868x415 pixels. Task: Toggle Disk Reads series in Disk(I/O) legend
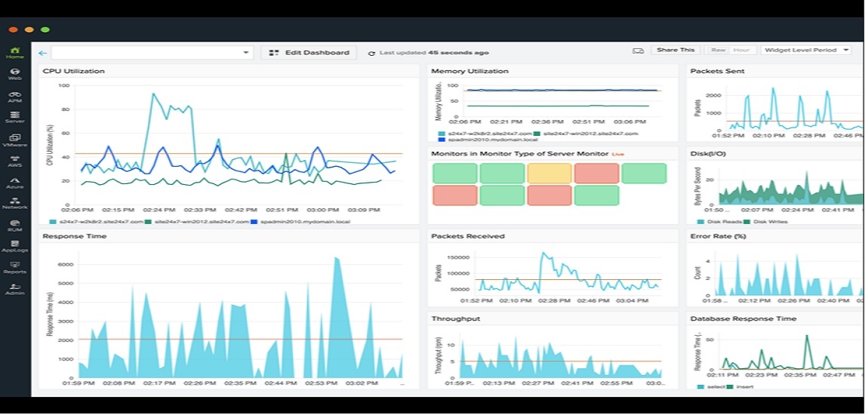[718, 221]
